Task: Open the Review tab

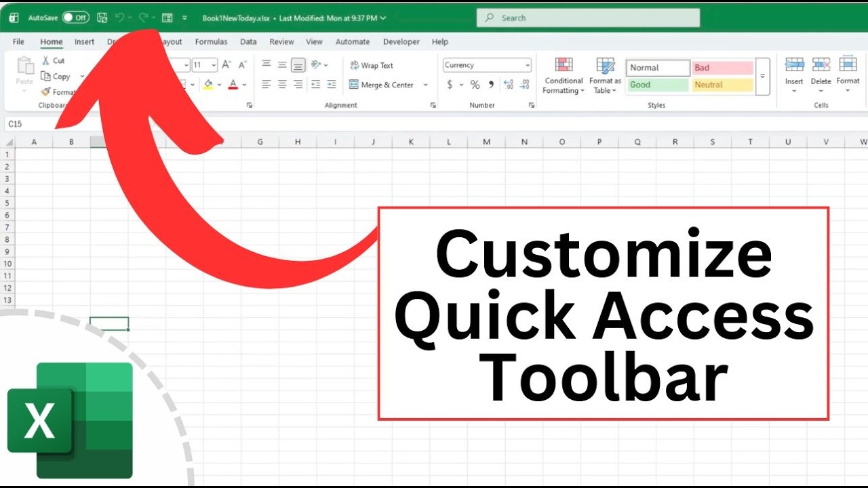Action: point(281,42)
